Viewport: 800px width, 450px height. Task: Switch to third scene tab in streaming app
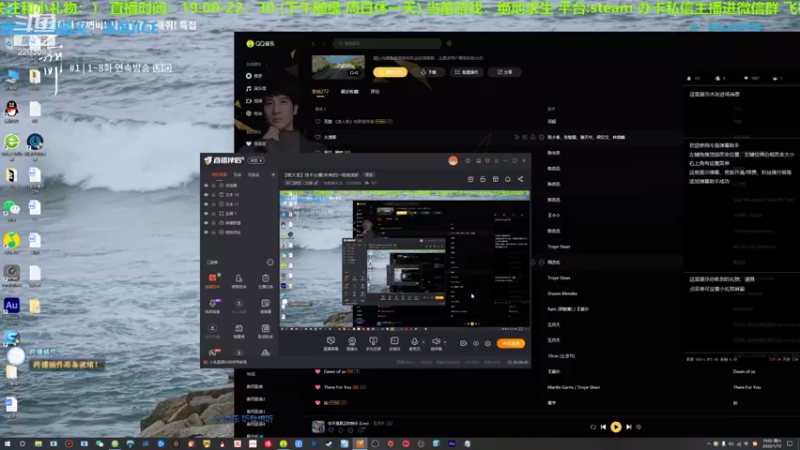click(254, 174)
